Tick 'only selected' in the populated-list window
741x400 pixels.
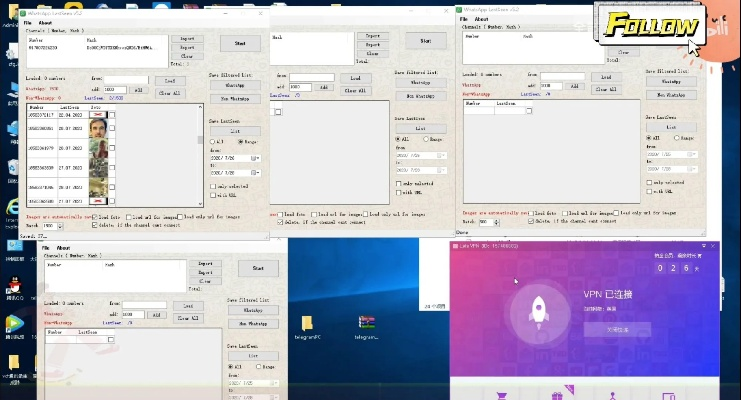tap(212, 185)
